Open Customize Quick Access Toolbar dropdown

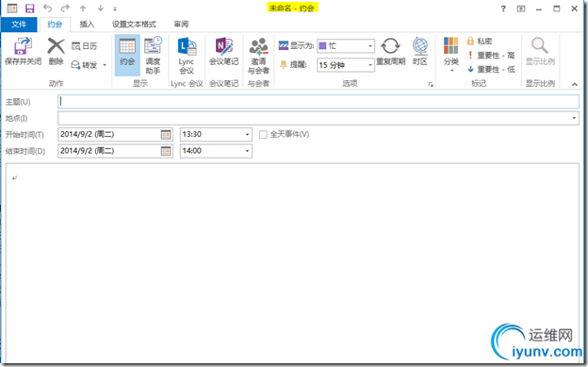(115, 8)
